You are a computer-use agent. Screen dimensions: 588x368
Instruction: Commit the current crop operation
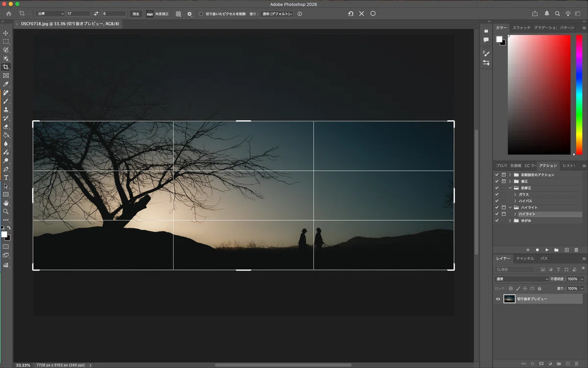(373, 14)
